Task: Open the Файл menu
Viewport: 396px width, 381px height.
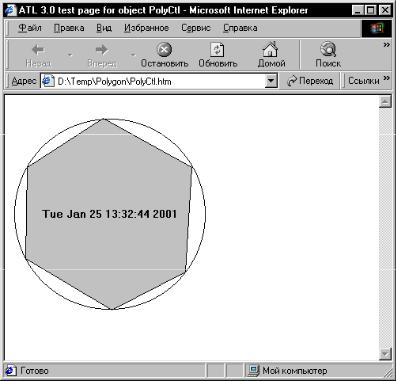Action: pyautogui.click(x=30, y=28)
